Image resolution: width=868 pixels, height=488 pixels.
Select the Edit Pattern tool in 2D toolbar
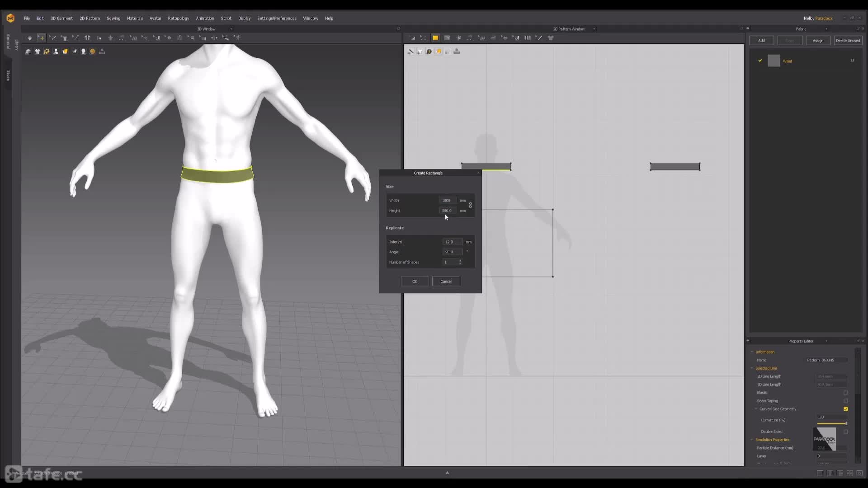pyautogui.click(x=411, y=38)
